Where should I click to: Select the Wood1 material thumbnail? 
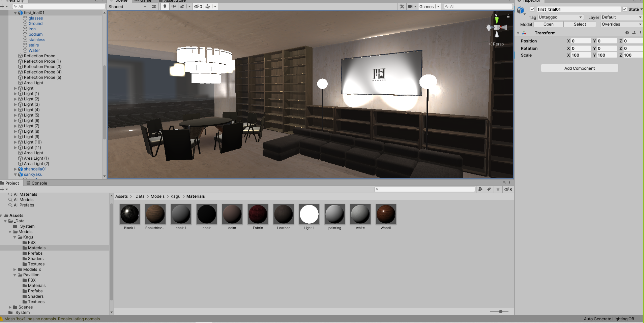pos(386,214)
